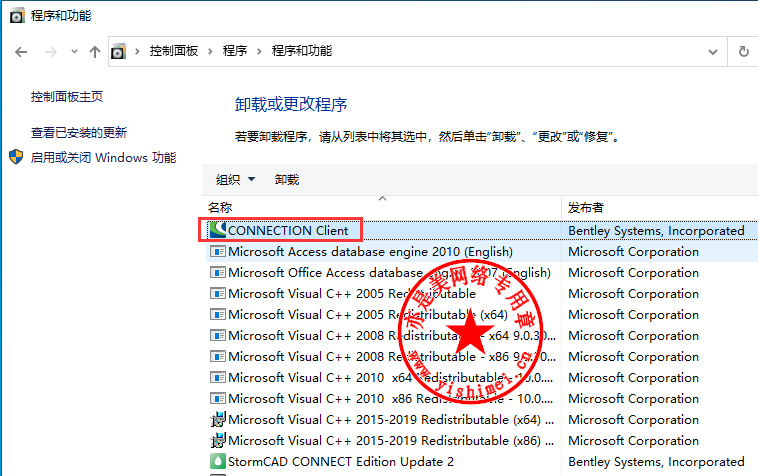This screenshot has width=758, height=476.
Task: Go up one level arrow
Action: pos(95,52)
